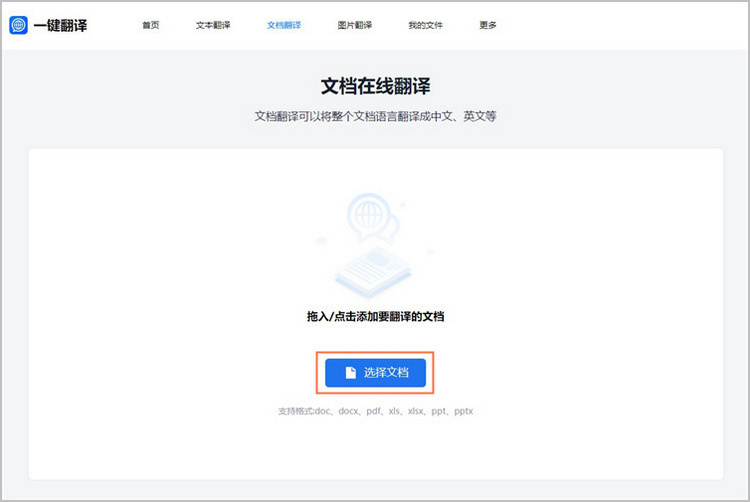Click the file icon inside 选择文档 button
750x502 pixels.
tap(350, 372)
